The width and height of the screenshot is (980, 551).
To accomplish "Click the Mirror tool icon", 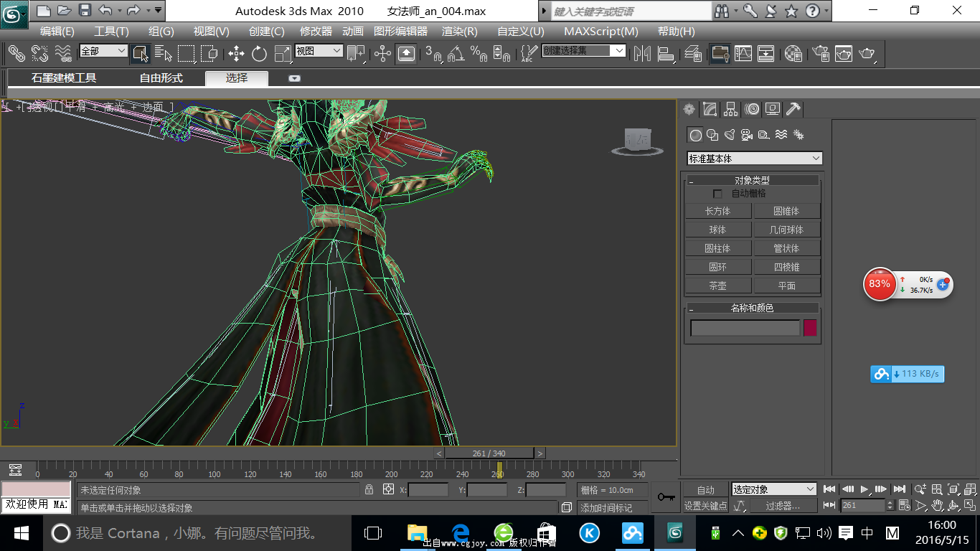I will tap(642, 53).
